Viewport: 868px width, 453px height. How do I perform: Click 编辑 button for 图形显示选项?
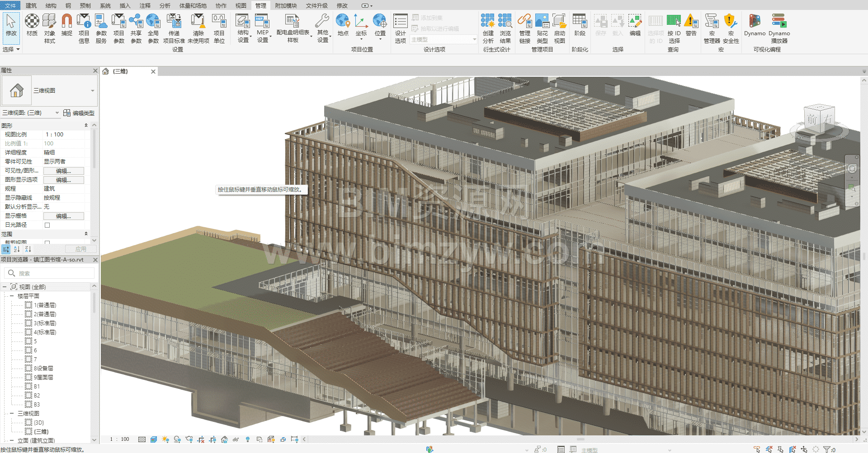63,180
